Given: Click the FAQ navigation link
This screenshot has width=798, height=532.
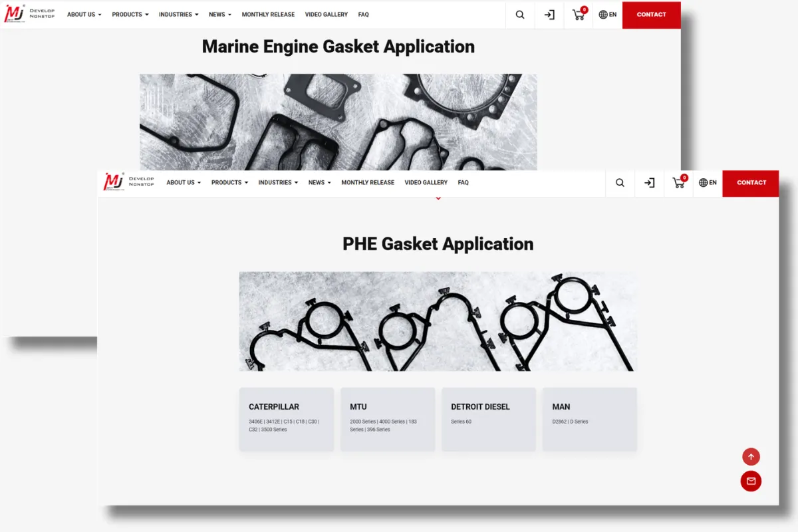Looking at the screenshot, I should pyautogui.click(x=463, y=182).
